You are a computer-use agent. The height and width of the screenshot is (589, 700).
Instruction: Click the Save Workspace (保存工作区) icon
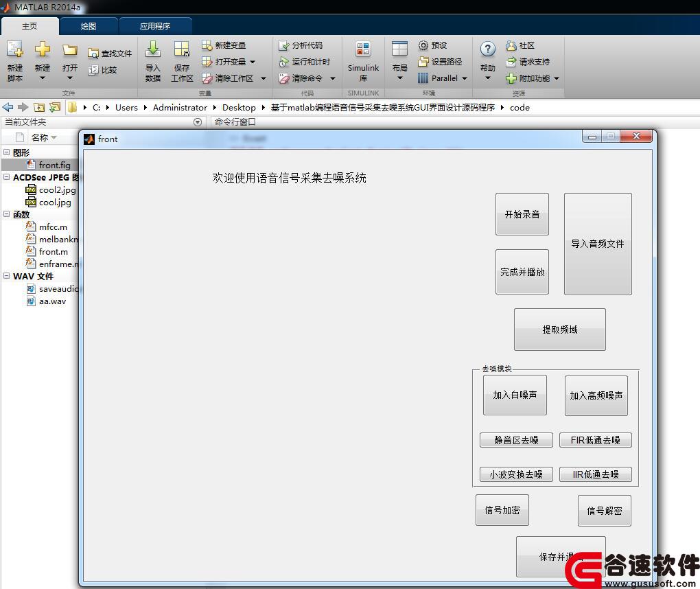(x=182, y=49)
